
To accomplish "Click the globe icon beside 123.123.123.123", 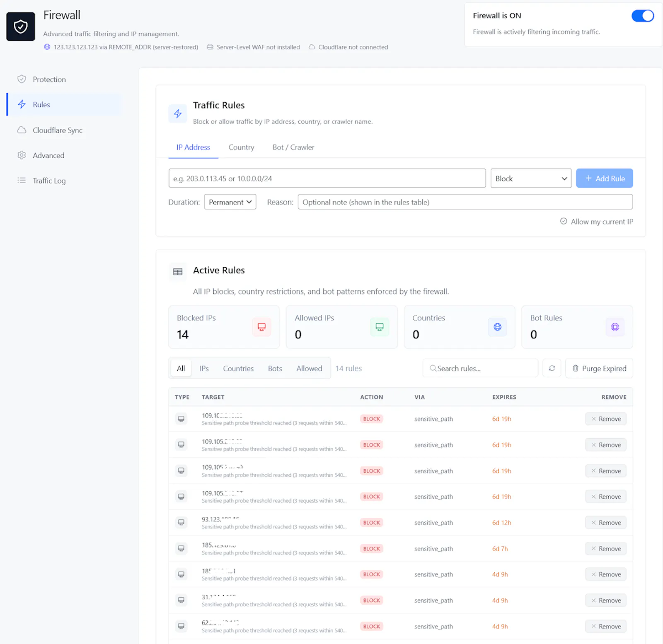I will [47, 47].
